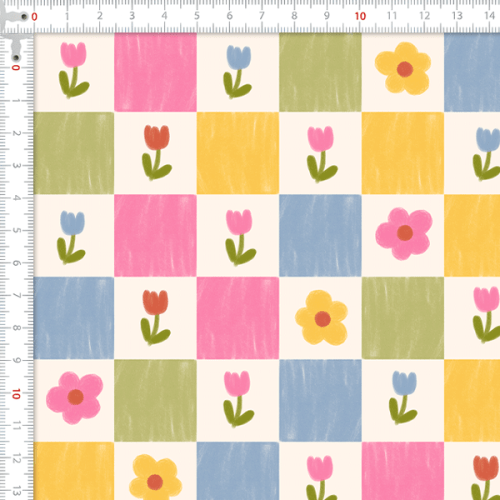This screenshot has width=500, height=500.
Task: Pick the green square in the top row
Action: [x=320, y=72]
